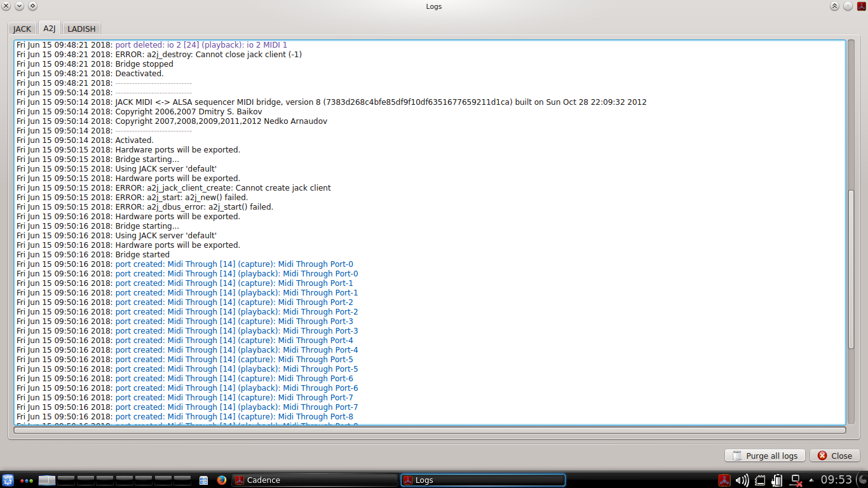Click the panel edge button beside the clock

861,480
